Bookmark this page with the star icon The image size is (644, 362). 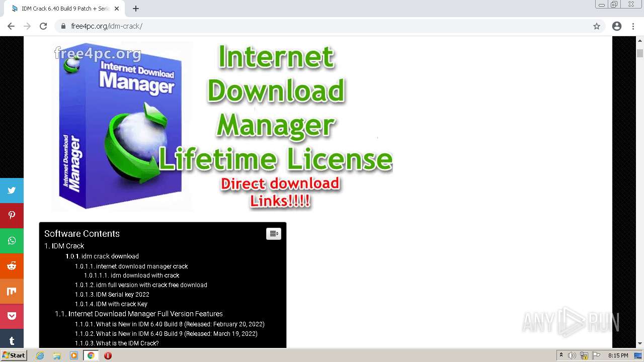597,26
